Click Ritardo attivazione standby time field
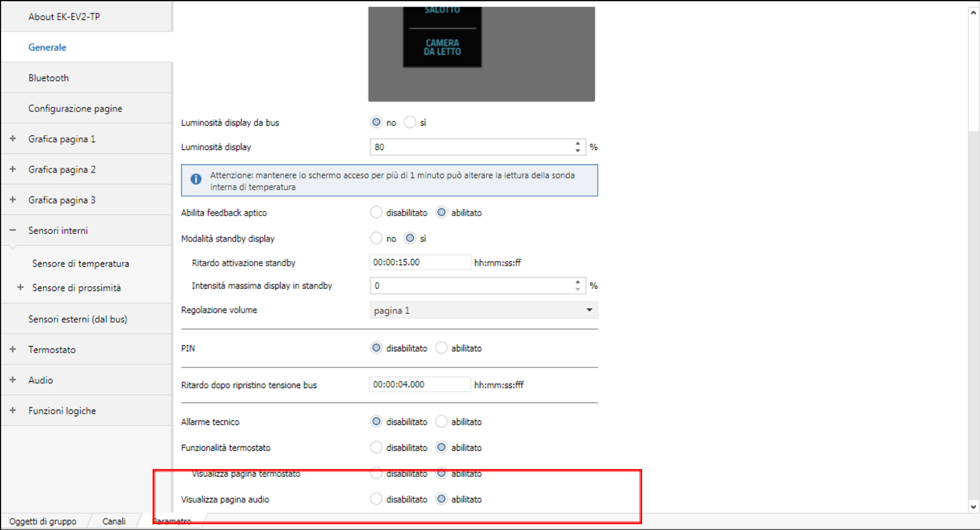Image resolution: width=980 pixels, height=530 pixels. tap(420, 262)
